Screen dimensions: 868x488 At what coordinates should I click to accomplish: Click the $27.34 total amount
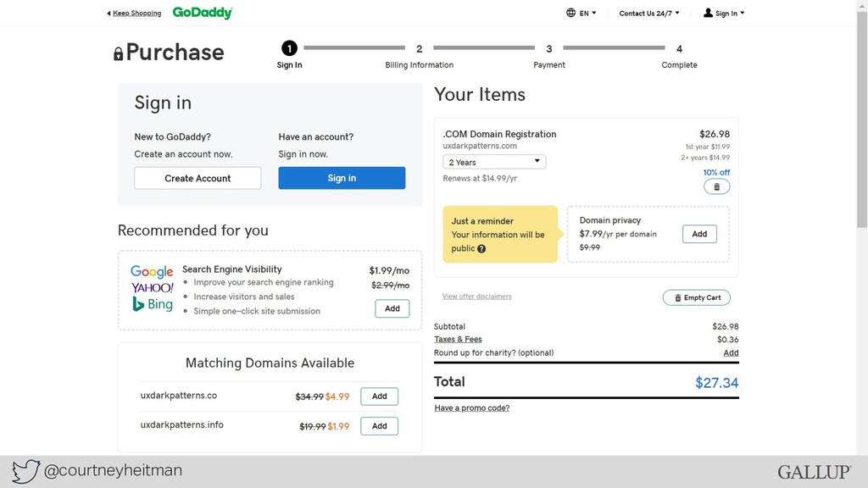point(717,383)
